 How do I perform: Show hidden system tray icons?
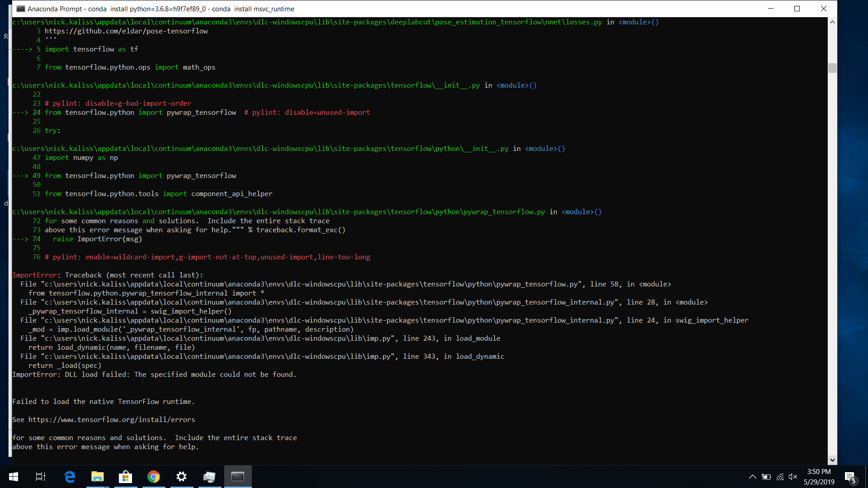pos(752,477)
